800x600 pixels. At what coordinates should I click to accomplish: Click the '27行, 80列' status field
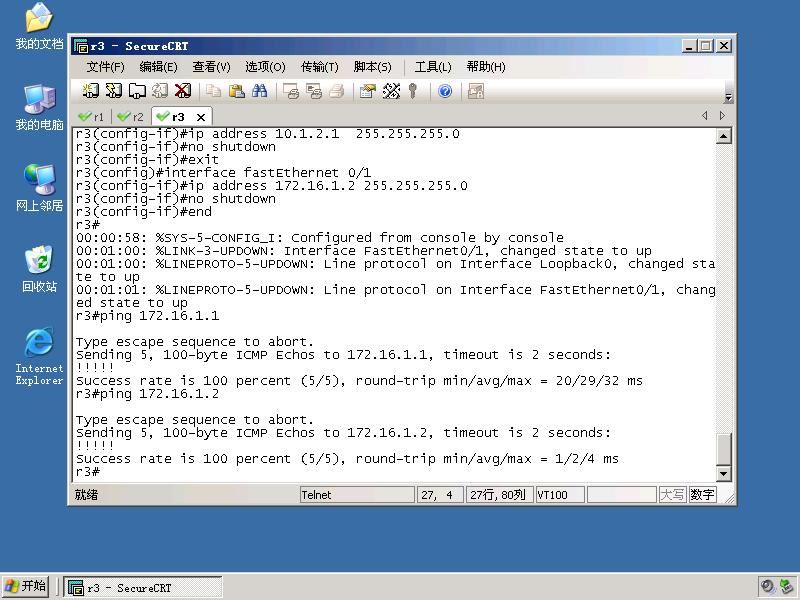pyautogui.click(x=499, y=495)
